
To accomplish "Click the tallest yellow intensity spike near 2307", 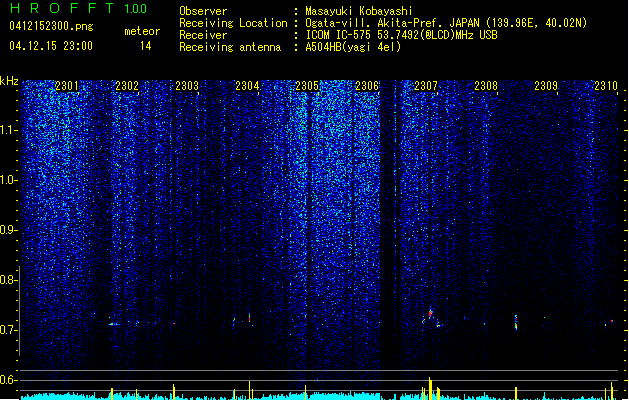I will click(430, 388).
